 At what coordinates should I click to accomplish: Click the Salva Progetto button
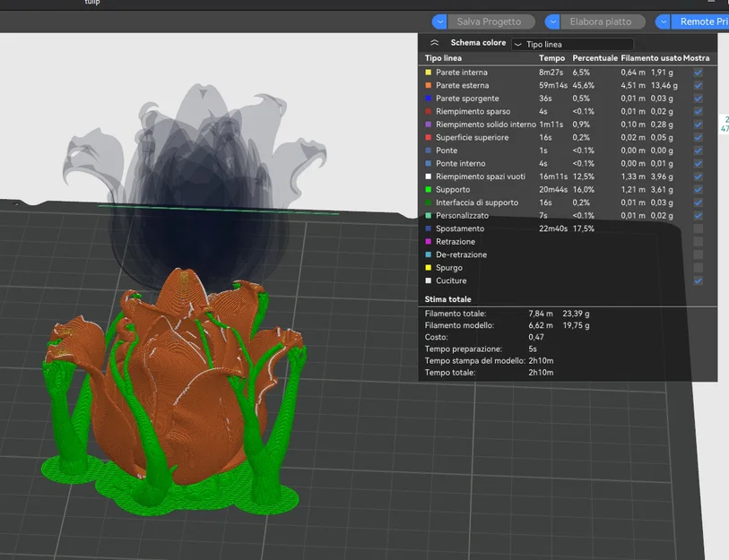[491, 22]
